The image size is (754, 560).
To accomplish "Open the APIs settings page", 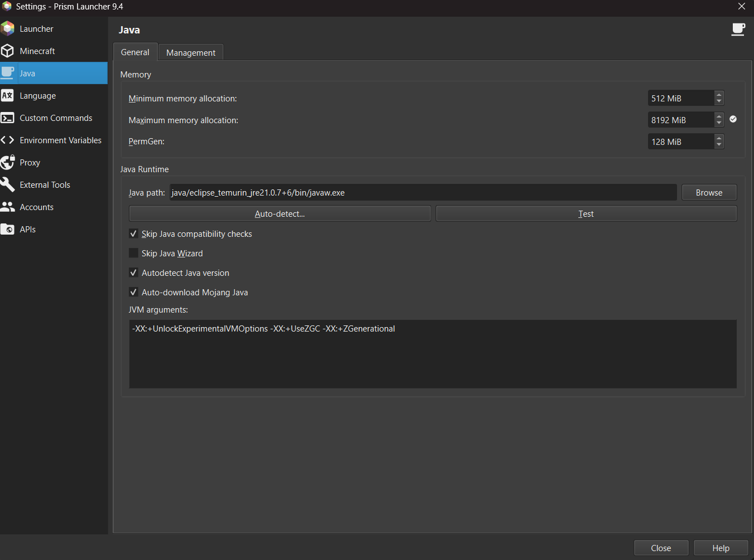I will pos(54,229).
